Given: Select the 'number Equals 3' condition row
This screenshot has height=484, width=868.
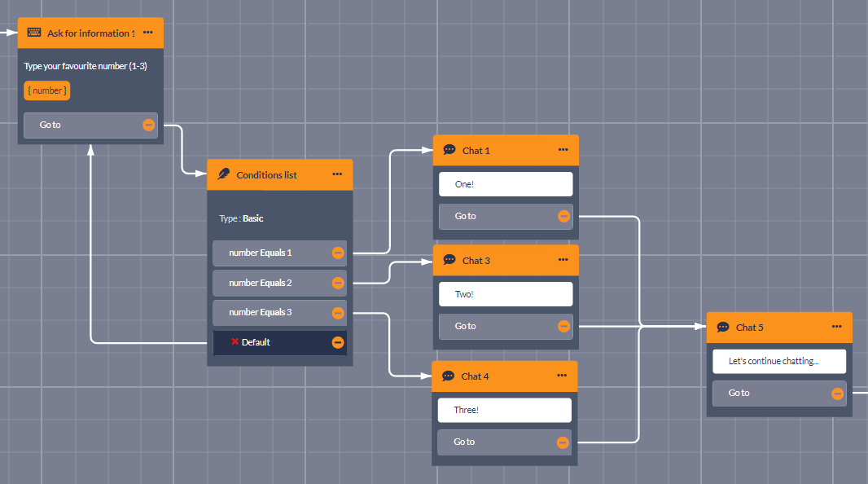Looking at the screenshot, I should click(x=269, y=312).
